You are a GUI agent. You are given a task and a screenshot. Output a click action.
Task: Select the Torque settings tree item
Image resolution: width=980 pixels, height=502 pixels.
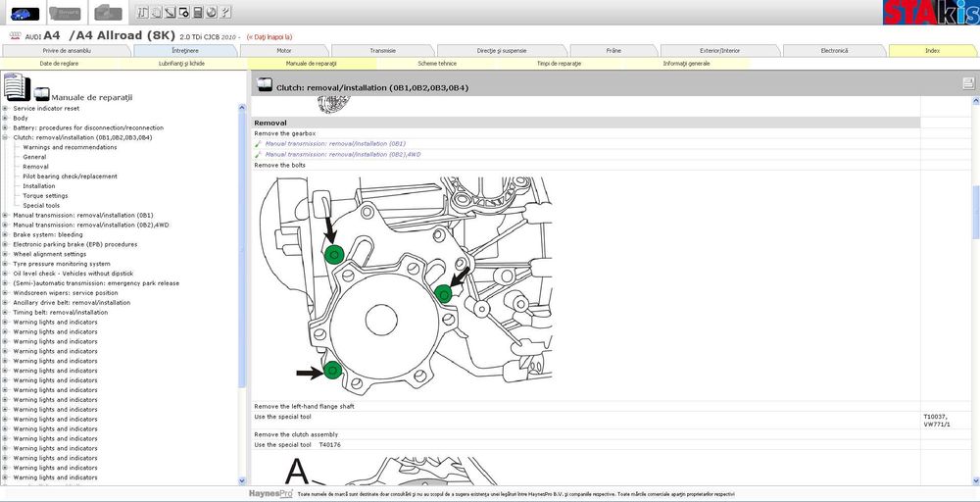(46, 196)
